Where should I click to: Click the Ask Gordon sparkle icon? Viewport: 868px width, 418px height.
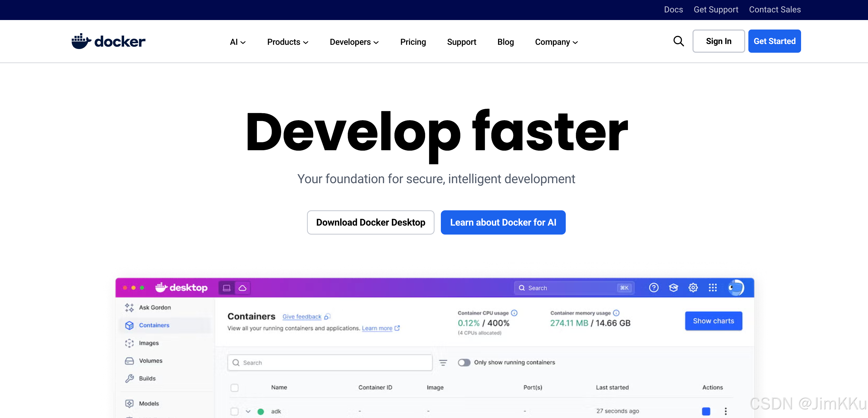click(x=129, y=307)
